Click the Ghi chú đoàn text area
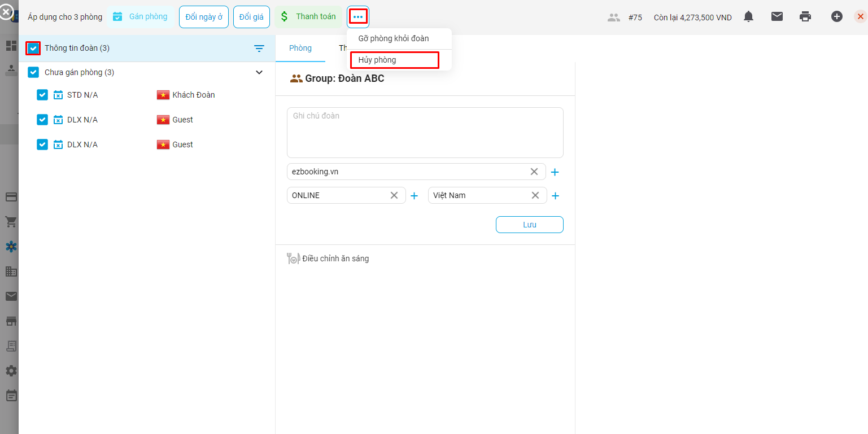Viewport: 868px width, 434px height. pos(425,133)
